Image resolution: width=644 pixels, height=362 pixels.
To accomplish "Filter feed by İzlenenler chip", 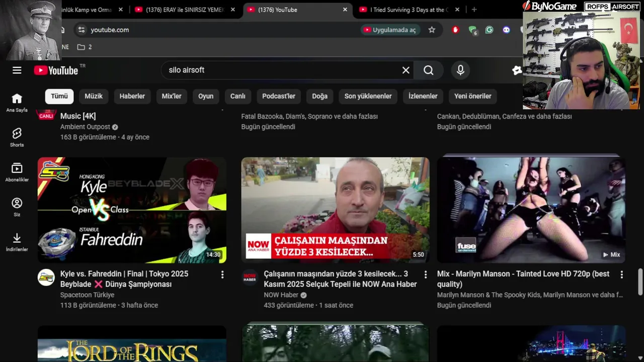I will tap(423, 96).
